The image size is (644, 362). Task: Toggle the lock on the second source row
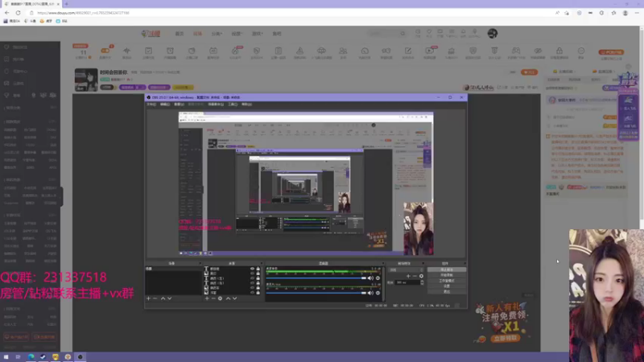pos(258,274)
